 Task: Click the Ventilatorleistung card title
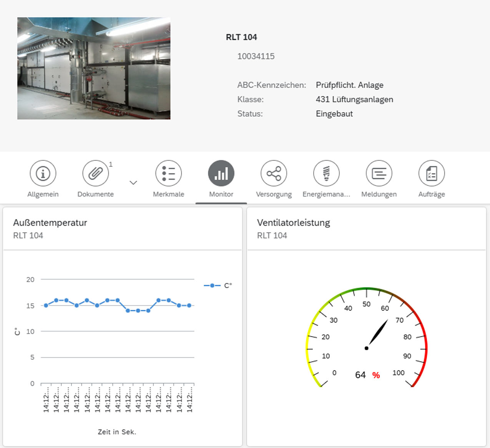pos(294,223)
